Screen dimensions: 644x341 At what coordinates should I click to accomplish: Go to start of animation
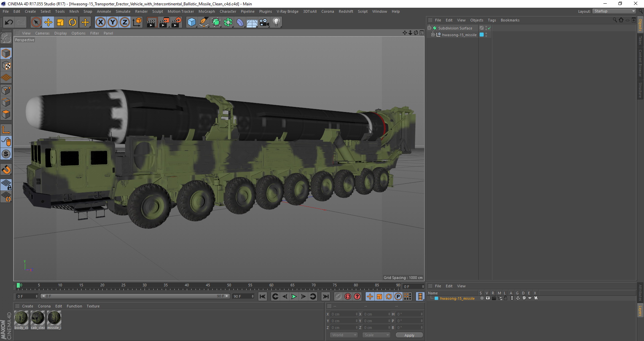coord(263,296)
